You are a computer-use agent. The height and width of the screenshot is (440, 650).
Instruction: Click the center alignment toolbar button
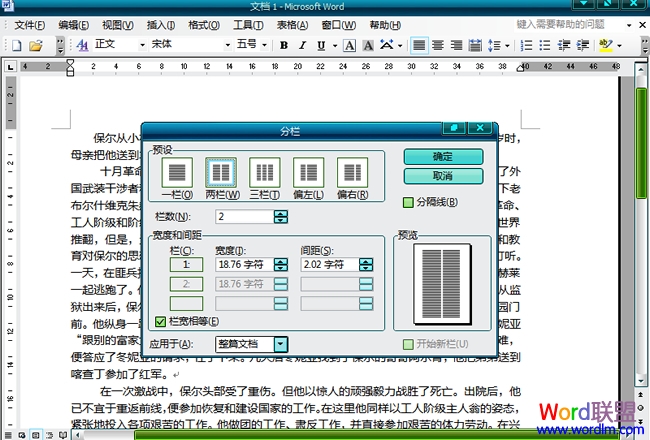[x=438, y=45]
